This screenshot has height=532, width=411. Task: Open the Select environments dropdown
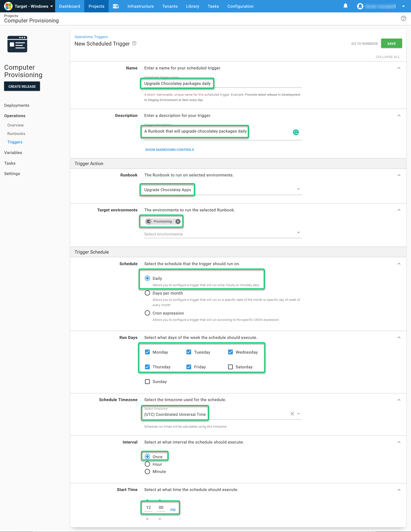298,233
